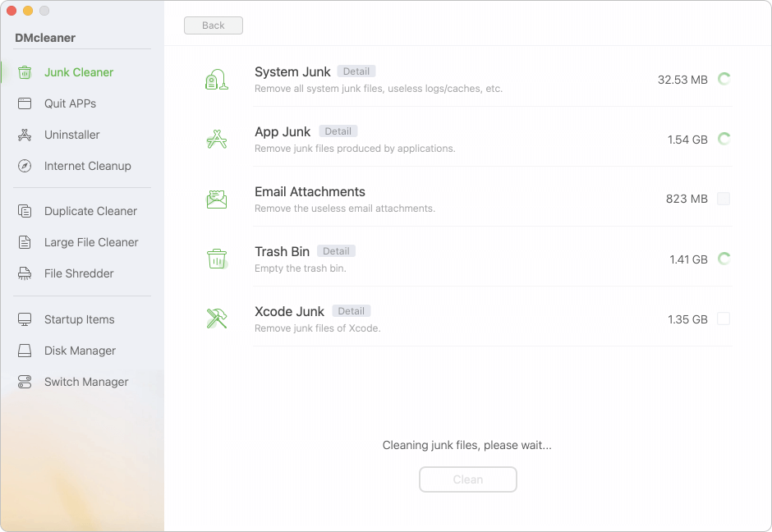Open App Junk Detail

click(x=338, y=131)
